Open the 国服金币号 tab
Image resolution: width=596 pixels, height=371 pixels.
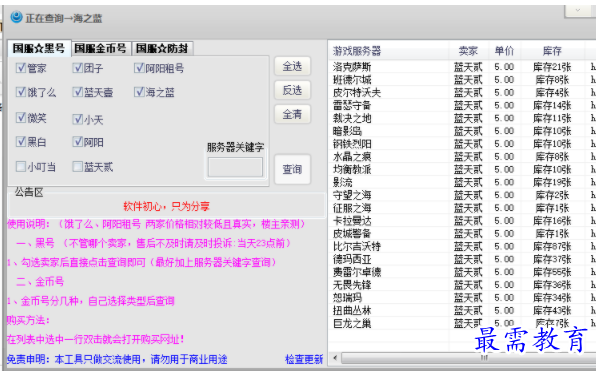(x=101, y=48)
